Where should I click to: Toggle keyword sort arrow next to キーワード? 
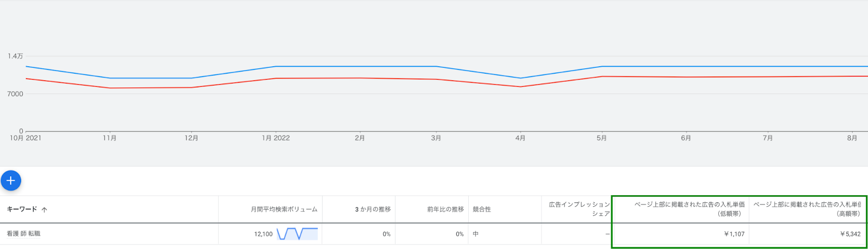44,209
